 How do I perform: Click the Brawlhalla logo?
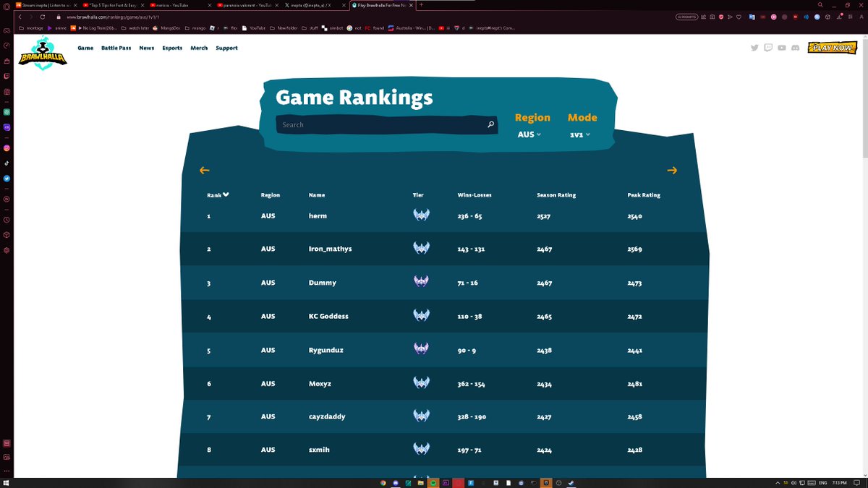tap(43, 53)
